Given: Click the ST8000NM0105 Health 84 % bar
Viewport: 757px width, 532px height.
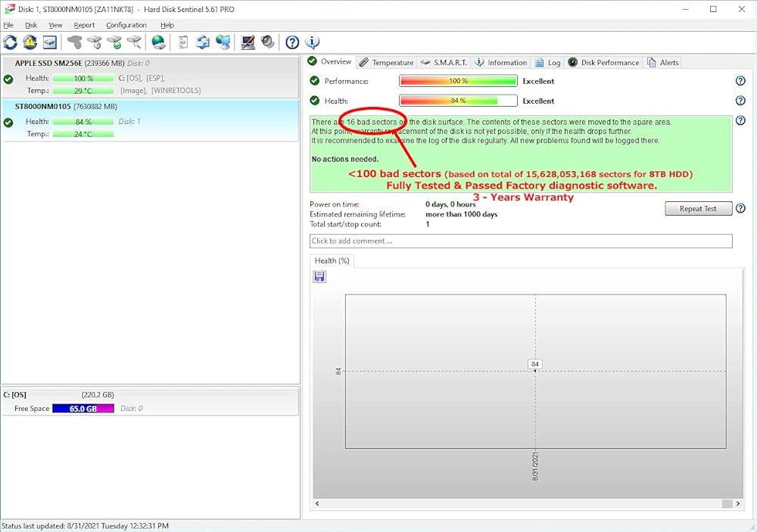Looking at the screenshot, I should (x=83, y=122).
